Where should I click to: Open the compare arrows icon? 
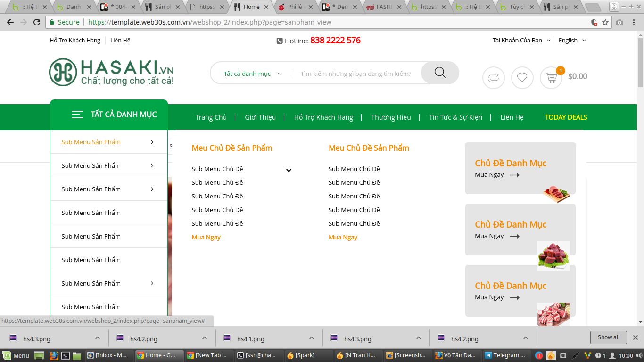point(494,78)
